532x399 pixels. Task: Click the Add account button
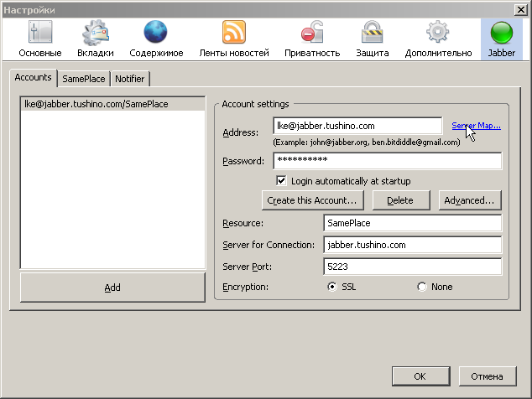coord(112,288)
